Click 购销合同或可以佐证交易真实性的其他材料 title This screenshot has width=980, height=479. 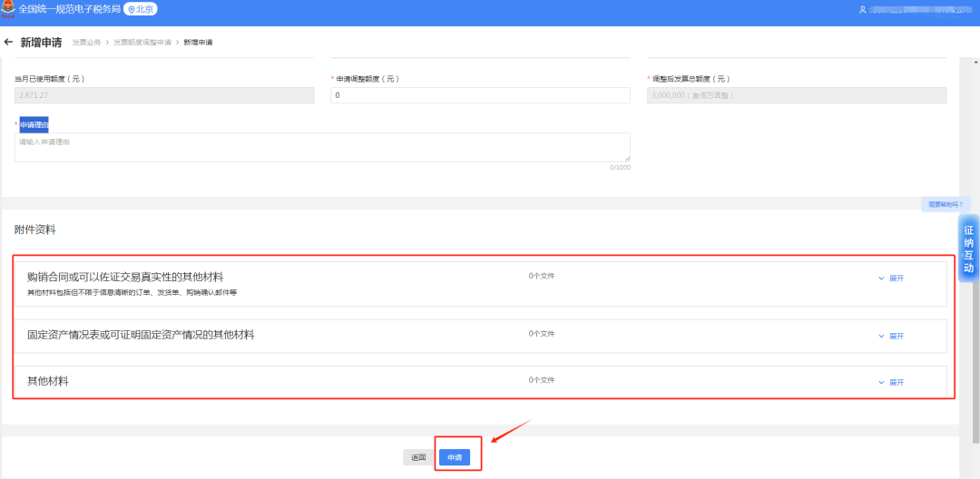point(125,276)
